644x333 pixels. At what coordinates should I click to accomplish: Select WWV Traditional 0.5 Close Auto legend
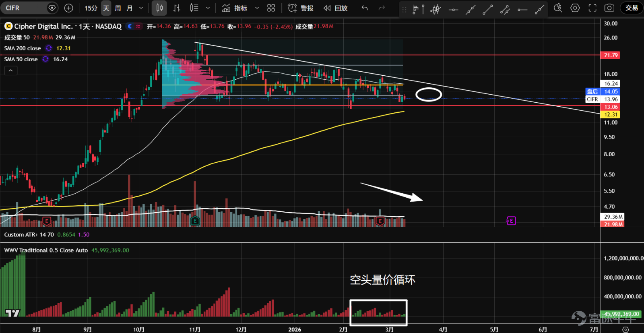click(x=46, y=250)
